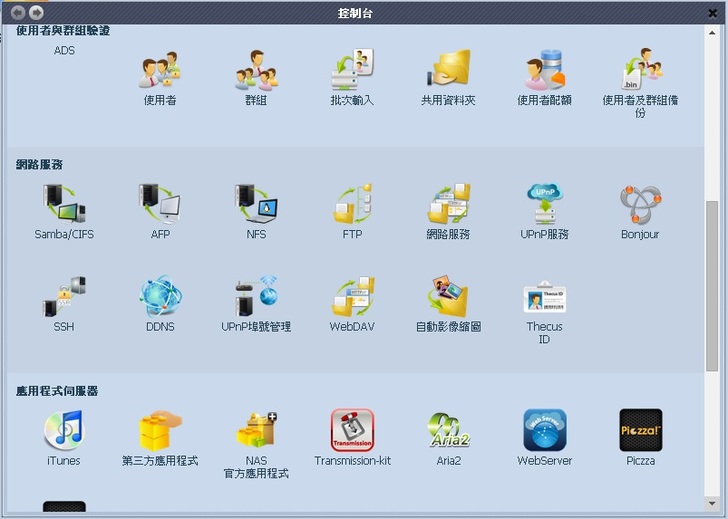Screen dimensions: 728x519
Task: Open the Piczza application
Action: coord(640,430)
